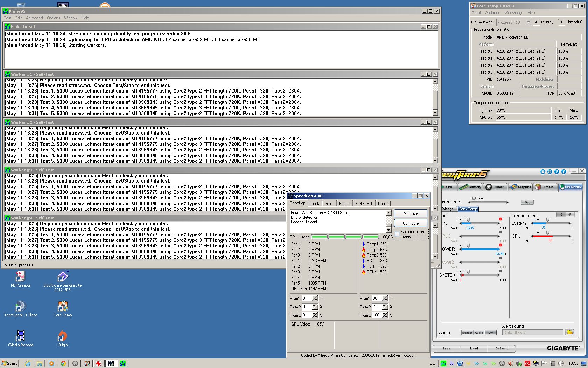Open EasyTune6 help question mark icon
This screenshot has width=588, height=368.
(557, 172)
